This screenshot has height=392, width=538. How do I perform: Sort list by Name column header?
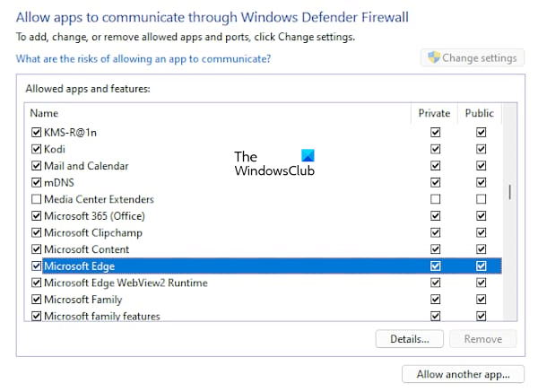[x=43, y=113]
